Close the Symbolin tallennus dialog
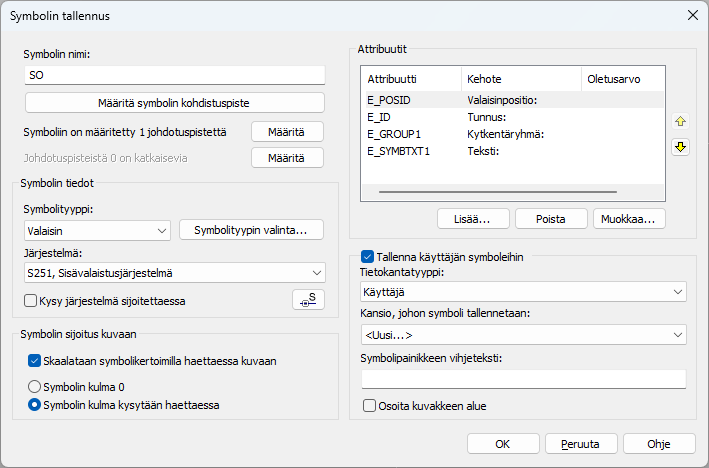The width and height of the screenshot is (709, 468). tap(691, 15)
